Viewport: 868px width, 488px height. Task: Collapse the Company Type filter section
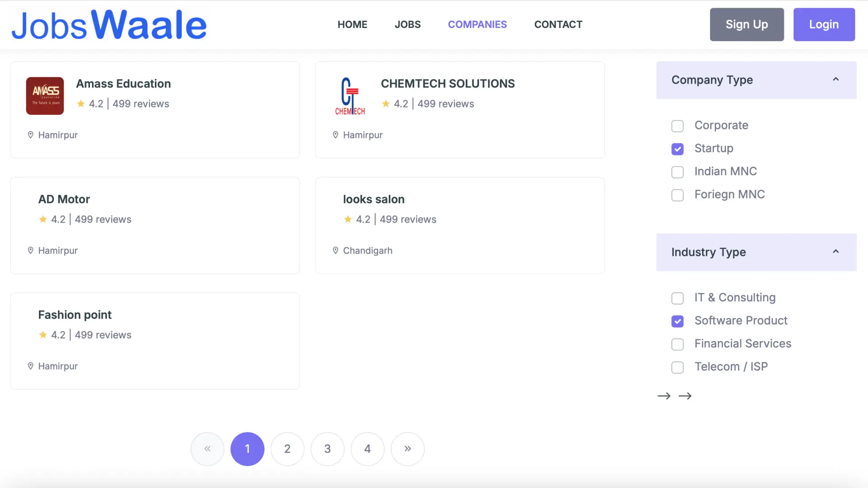click(835, 79)
